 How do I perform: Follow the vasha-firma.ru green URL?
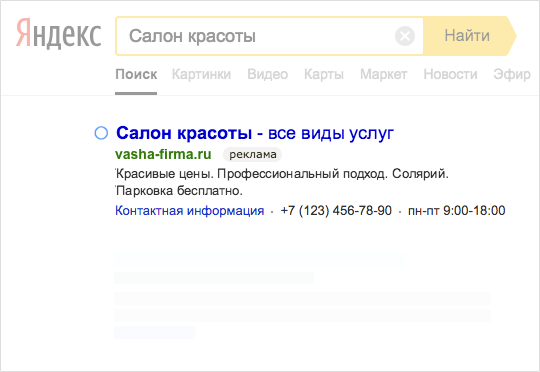coord(163,154)
